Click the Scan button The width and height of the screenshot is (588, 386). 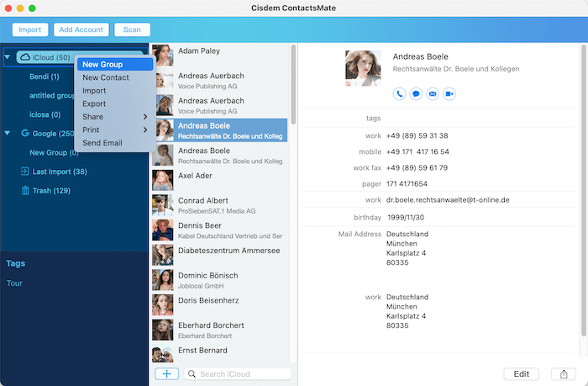coord(132,29)
